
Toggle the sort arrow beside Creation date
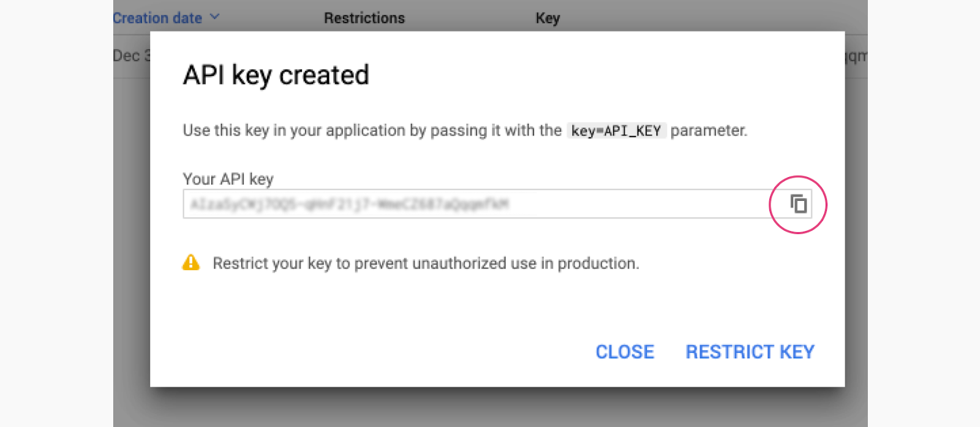214,17
